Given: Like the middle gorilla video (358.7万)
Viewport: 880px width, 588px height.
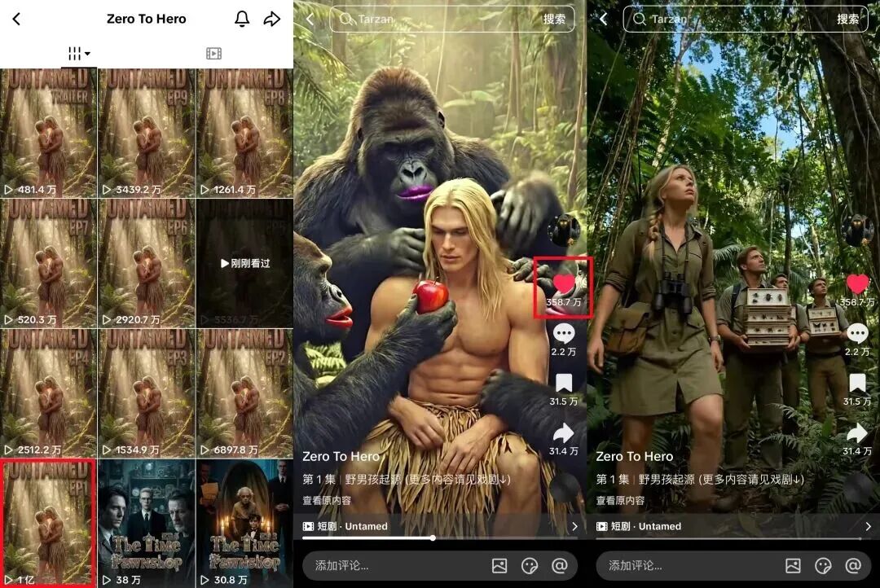Looking at the screenshot, I should 564,284.
